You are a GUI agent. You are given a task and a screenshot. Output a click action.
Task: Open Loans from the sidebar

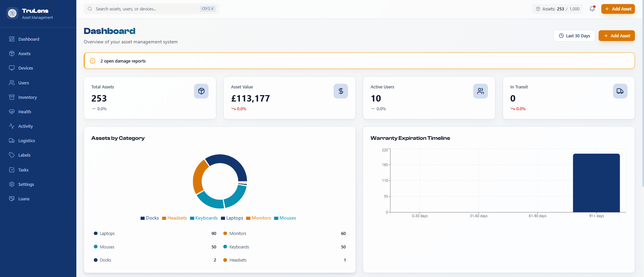point(38,199)
